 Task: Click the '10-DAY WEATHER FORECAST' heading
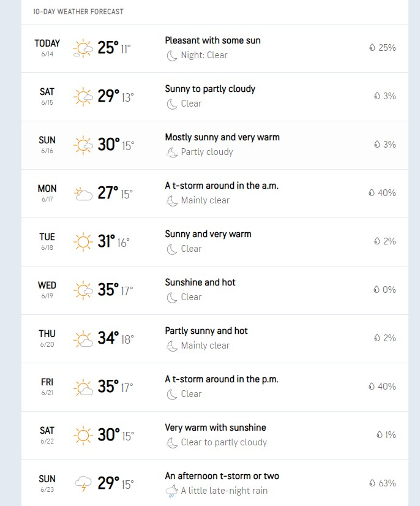(78, 12)
